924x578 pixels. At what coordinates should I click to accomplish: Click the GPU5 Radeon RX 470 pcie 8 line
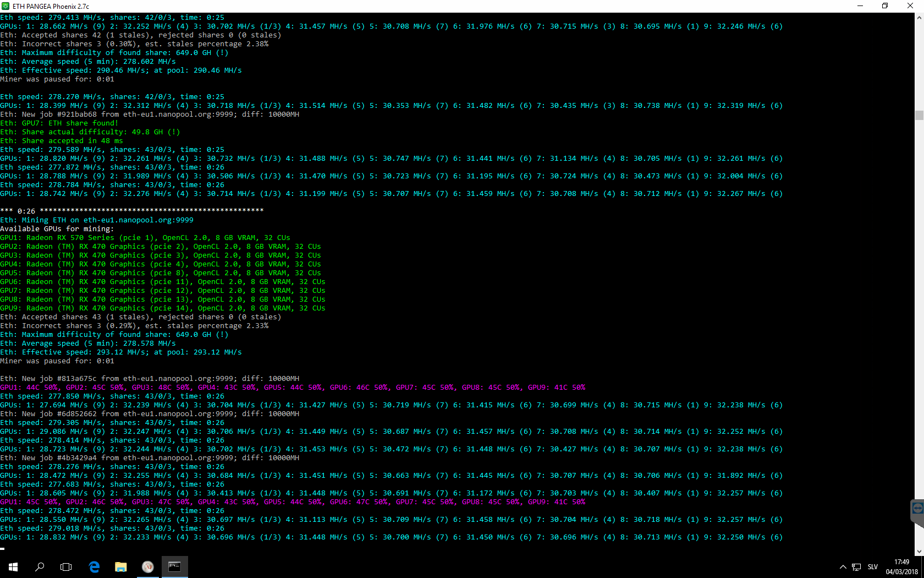161,273
